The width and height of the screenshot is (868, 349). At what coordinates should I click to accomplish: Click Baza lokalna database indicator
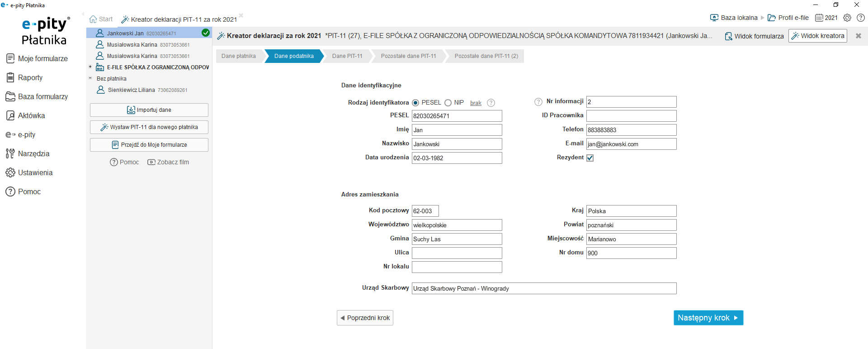[734, 18]
